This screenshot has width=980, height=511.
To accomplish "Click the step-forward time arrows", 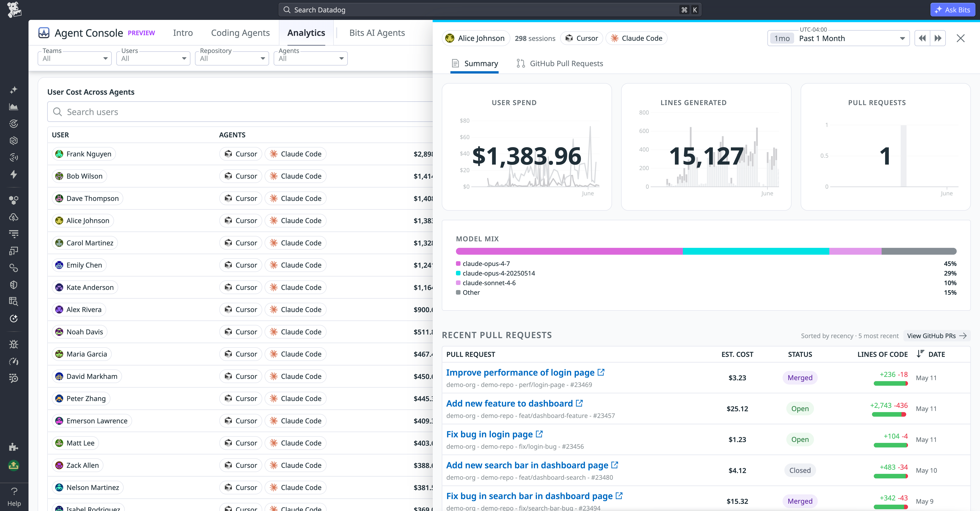I will pos(938,38).
